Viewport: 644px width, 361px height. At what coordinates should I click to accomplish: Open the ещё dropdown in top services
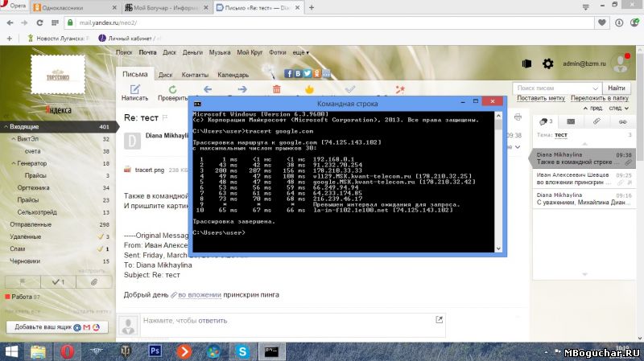(x=300, y=52)
